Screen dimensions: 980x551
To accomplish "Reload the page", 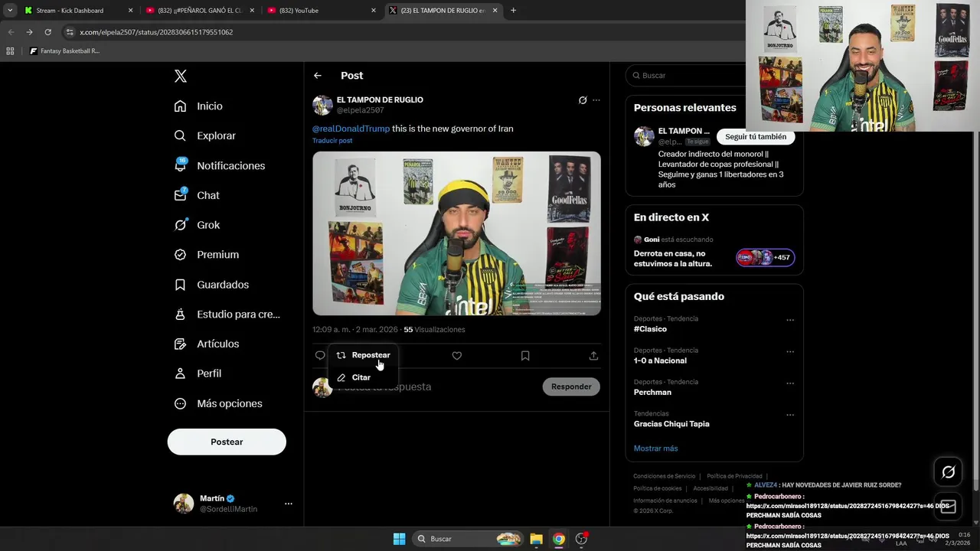I will (47, 32).
